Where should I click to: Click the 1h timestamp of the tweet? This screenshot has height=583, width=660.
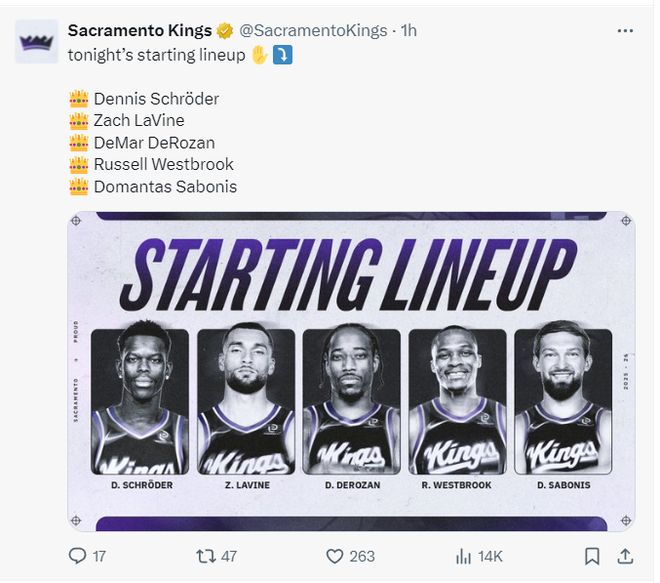point(408,31)
